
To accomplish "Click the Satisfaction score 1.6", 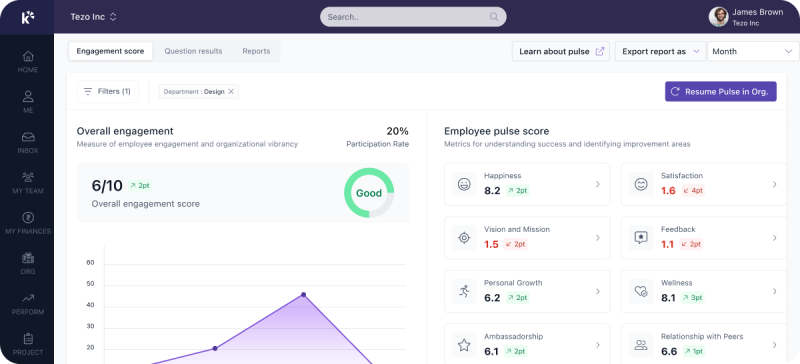I will pyautogui.click(x=668, y=191).
